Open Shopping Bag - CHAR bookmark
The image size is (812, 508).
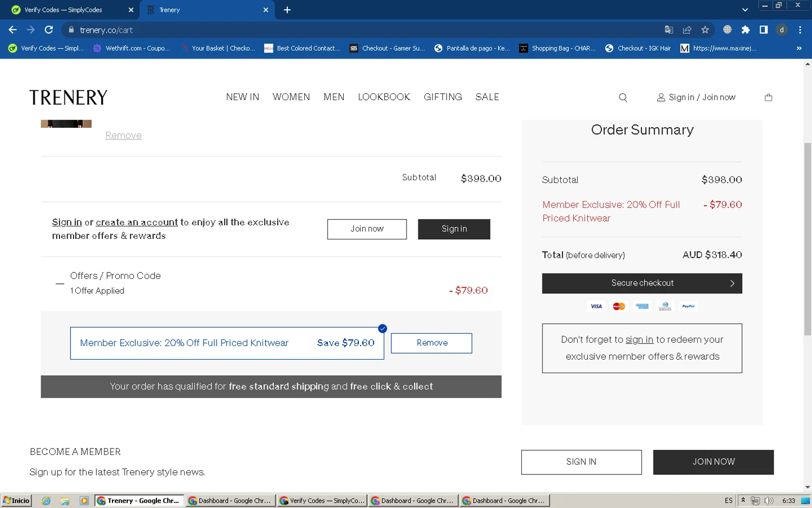(x=558, y=48)
